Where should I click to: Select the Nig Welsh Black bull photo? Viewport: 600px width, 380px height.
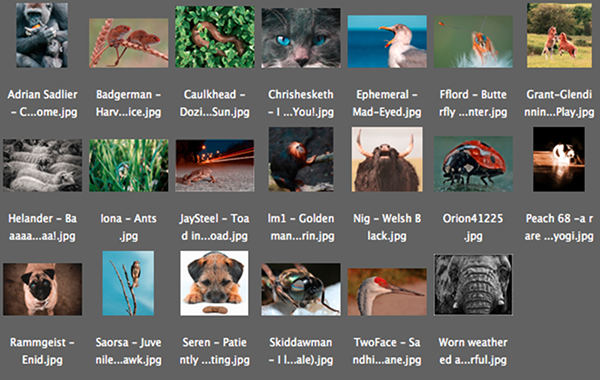[x=387, y=159]
